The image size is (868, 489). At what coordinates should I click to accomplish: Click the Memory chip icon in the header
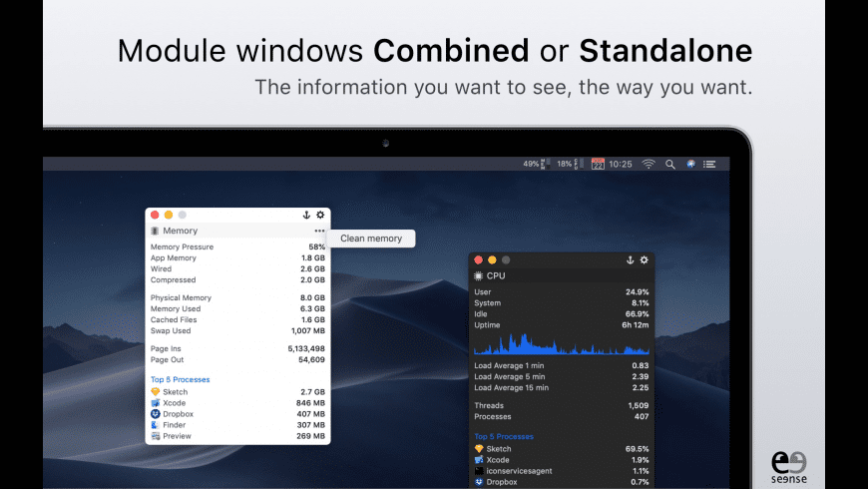pyautogui.click(x=155, y=231)
